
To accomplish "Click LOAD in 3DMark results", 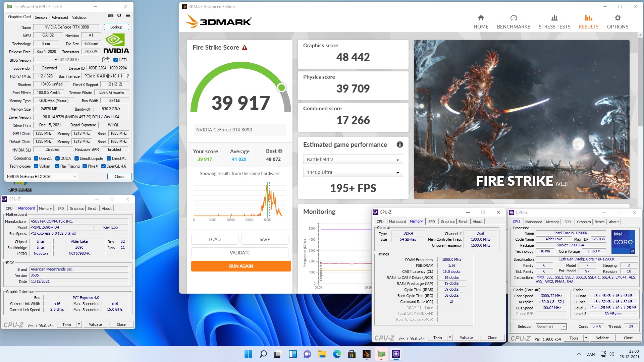I will click(215, 239).
